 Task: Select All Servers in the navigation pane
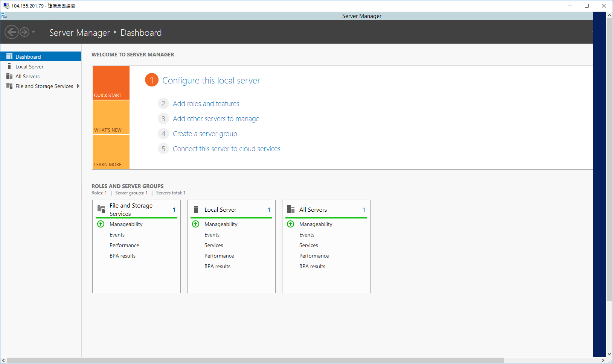click(41, 76)
